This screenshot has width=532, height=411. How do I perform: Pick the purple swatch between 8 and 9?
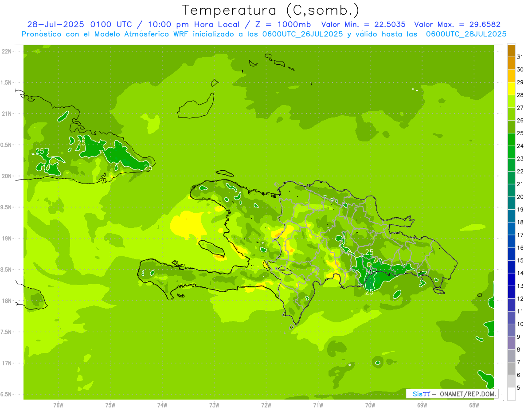coord(511,343)
